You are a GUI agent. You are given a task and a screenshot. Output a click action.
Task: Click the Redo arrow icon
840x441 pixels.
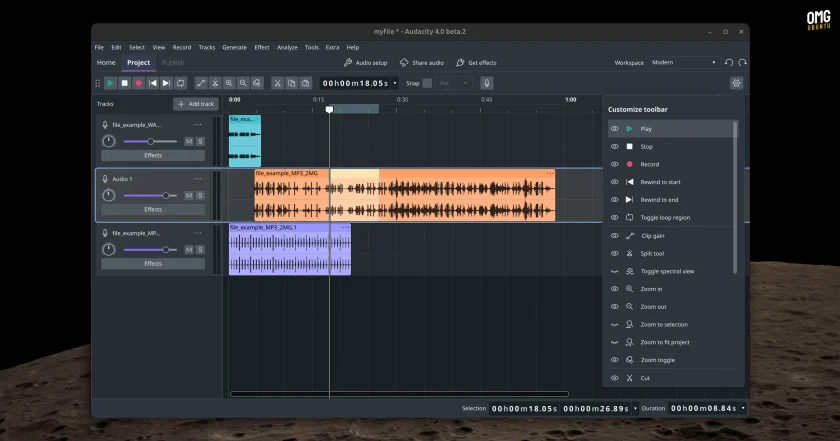pos(742,63)
